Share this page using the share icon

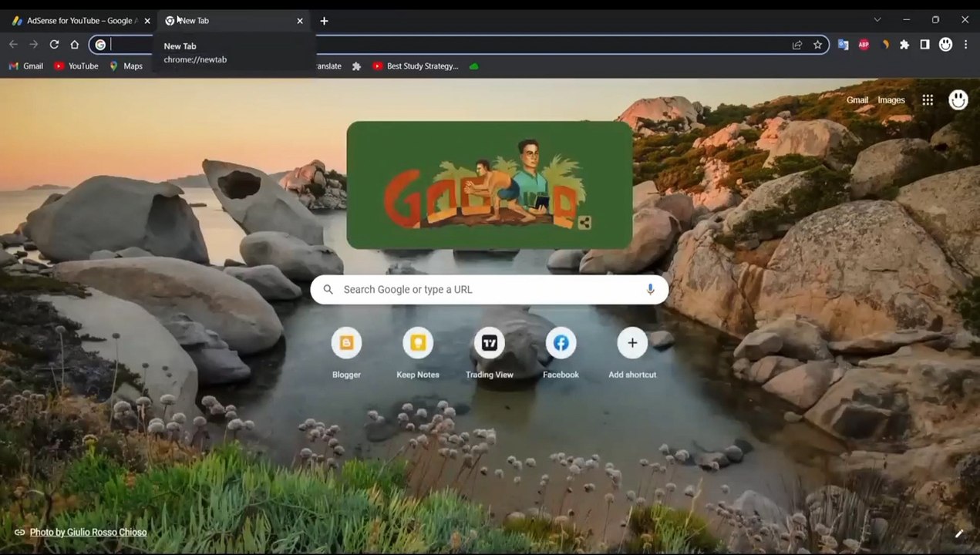797,45
